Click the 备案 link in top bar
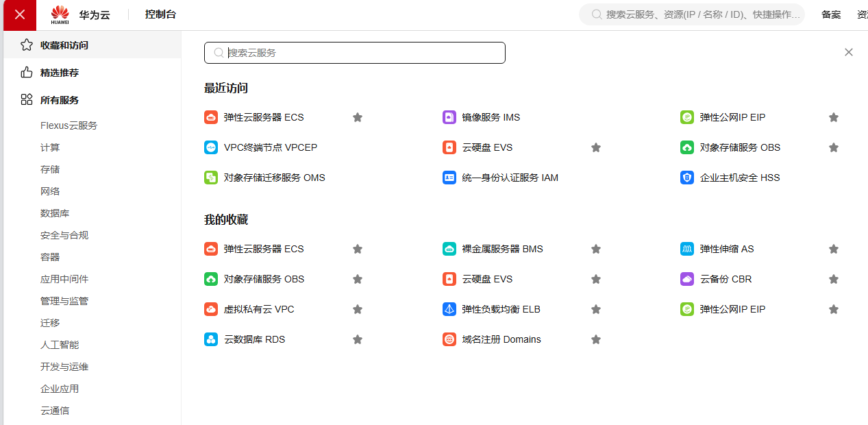 point(831,14)
